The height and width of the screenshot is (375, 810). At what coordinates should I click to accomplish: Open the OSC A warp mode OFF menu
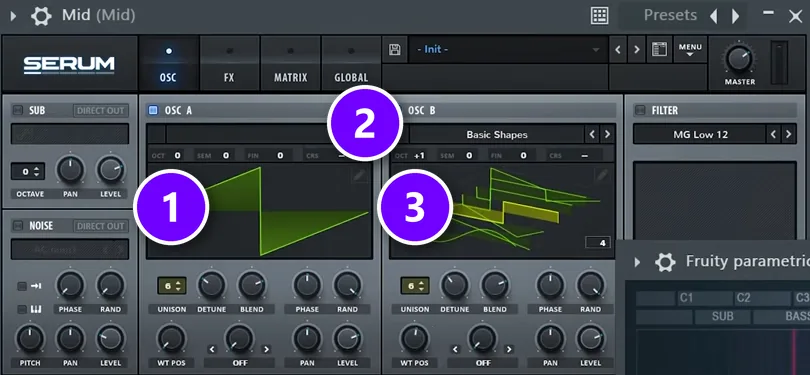click(x=239, y=363)
